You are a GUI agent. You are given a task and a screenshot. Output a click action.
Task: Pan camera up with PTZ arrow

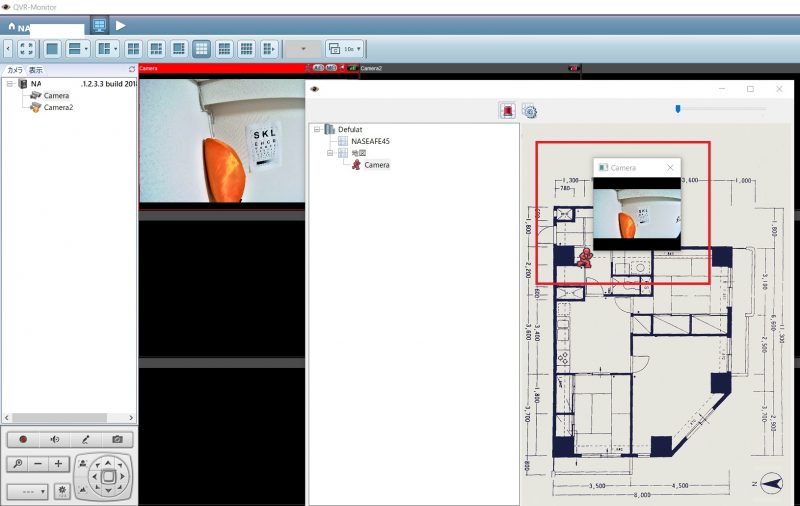(x=108, y=463)
